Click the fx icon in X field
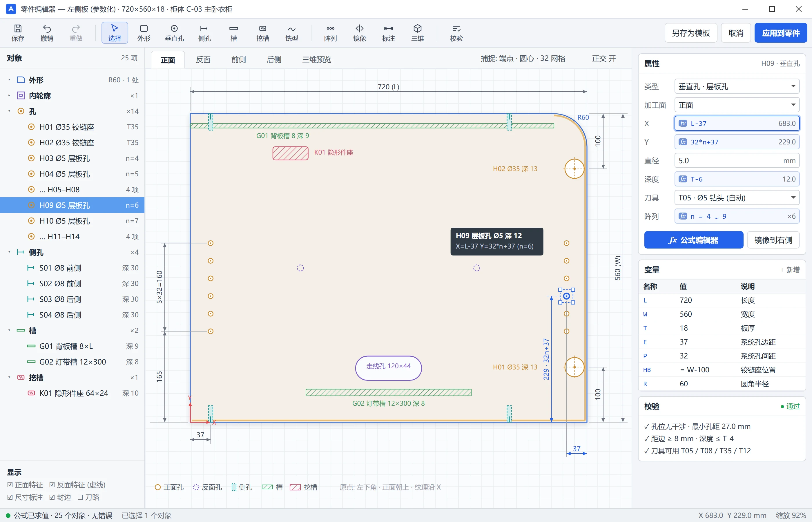Screen dimensions: 812x522 [x=683, y=123]
